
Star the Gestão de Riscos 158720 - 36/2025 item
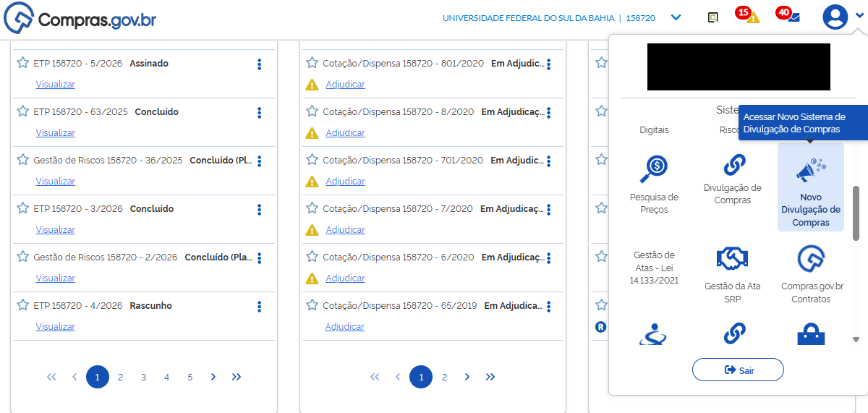point(22,160)
